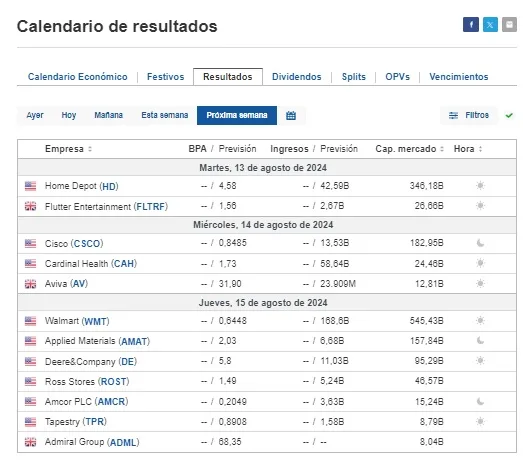Share via email icon
Image resolution: width=523 pixels, height=469 pixels.
click(509, 25)
